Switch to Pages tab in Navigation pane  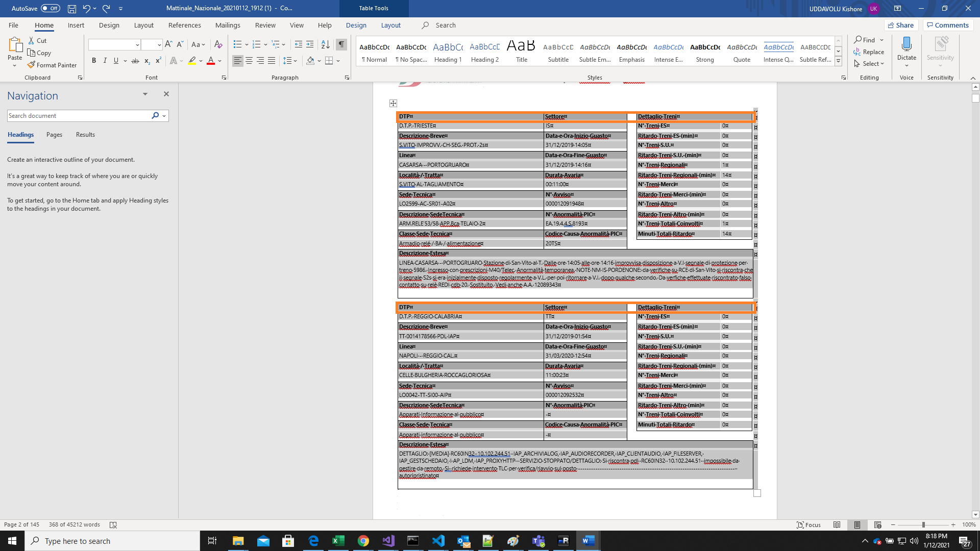click(x=54, y=135)
